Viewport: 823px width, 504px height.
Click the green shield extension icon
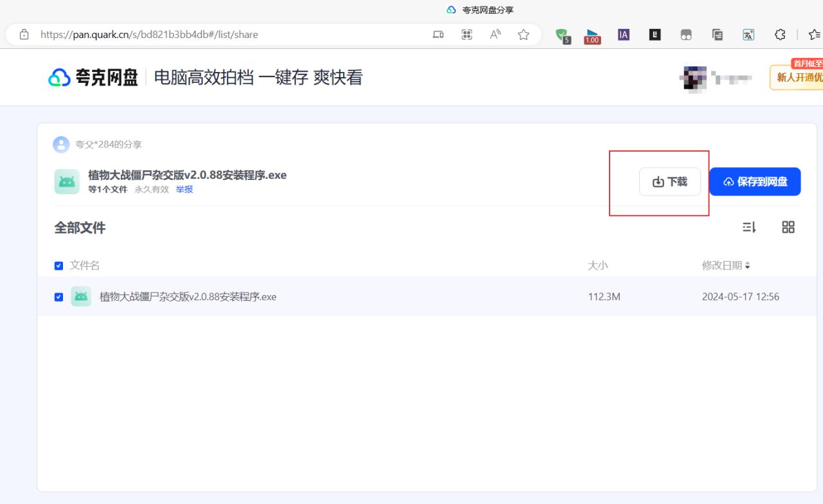coord(563,35)
